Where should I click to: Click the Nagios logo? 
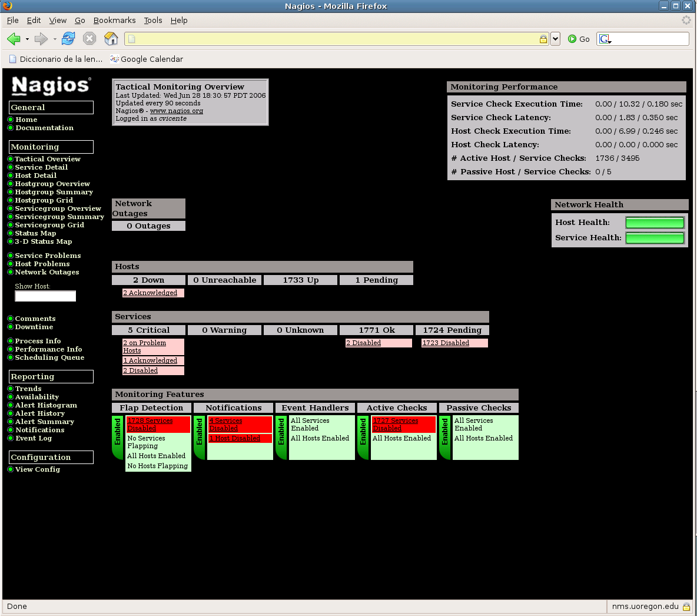[51, 85]
